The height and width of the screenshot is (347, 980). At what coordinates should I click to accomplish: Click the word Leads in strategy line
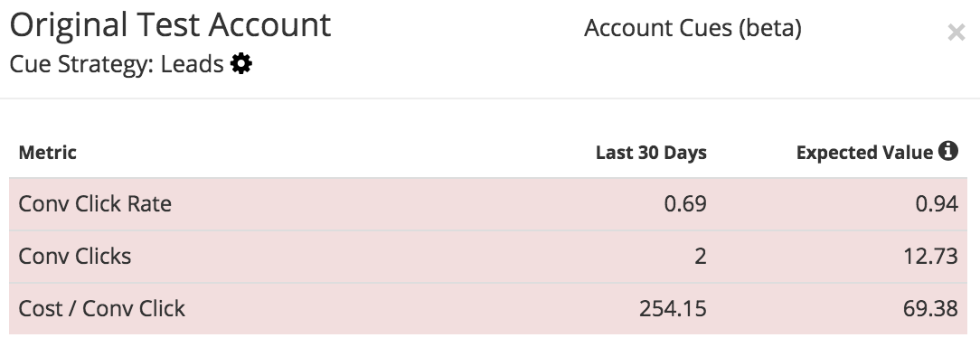[192, 64]
